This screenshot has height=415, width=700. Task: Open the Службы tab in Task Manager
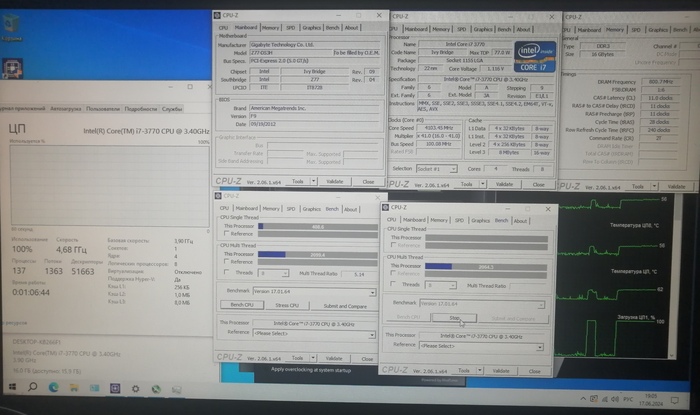coord(172,107)
